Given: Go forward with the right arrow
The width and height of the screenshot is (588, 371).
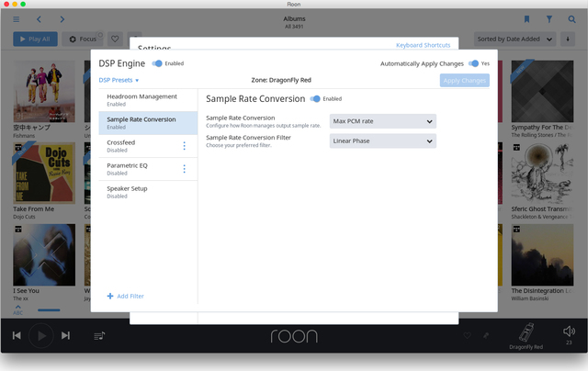Looking at the screenshot, I should tap(62, 19).
